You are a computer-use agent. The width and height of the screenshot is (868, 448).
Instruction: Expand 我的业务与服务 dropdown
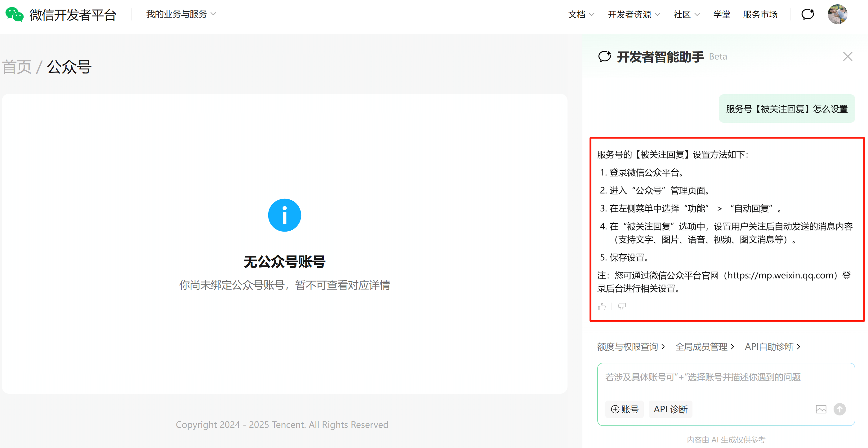tap(181, 14)
